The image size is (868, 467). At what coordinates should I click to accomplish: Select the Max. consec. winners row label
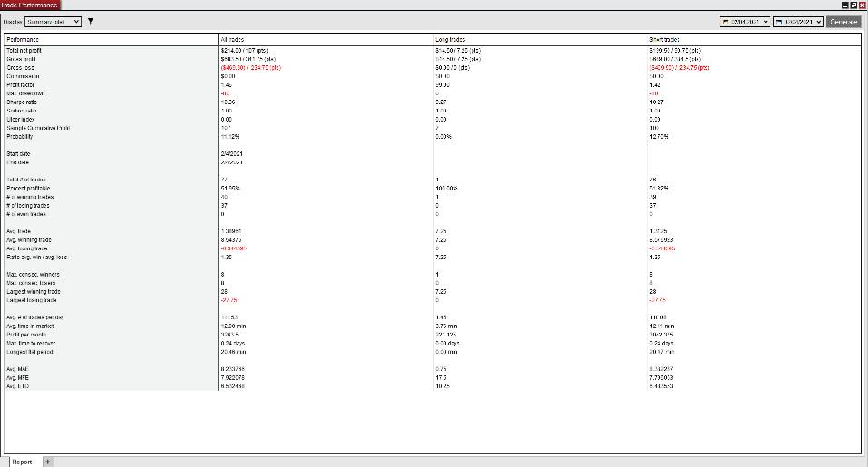33,274
